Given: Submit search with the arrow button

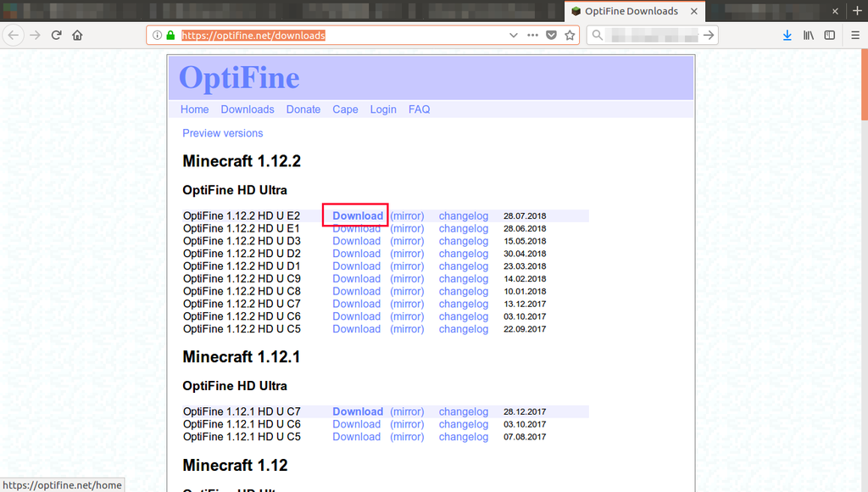Looking at the screenshot, I should (x=709, y=36).
